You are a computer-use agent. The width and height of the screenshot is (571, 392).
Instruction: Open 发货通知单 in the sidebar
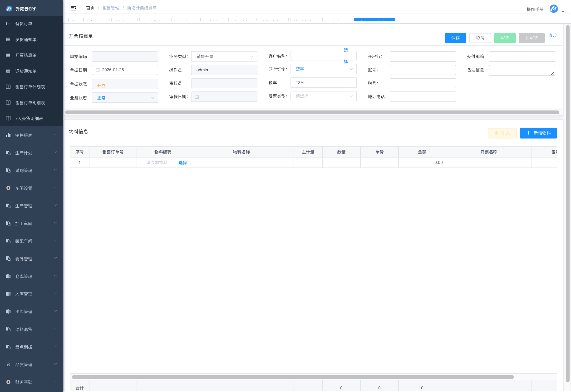[26, 39]
